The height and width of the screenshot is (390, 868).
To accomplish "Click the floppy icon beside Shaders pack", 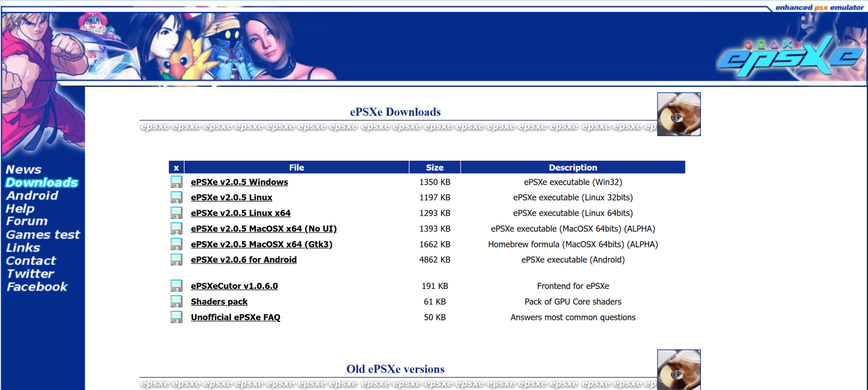I will coord(176,301).
